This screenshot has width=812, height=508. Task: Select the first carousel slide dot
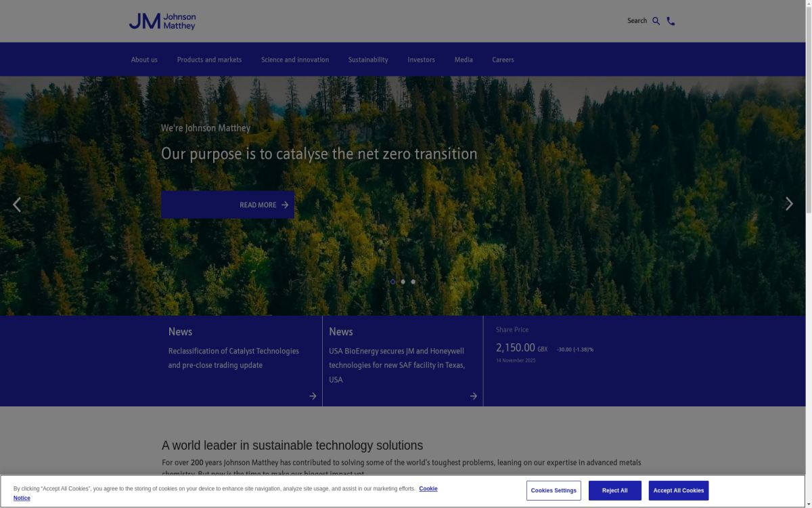[392, 282]
